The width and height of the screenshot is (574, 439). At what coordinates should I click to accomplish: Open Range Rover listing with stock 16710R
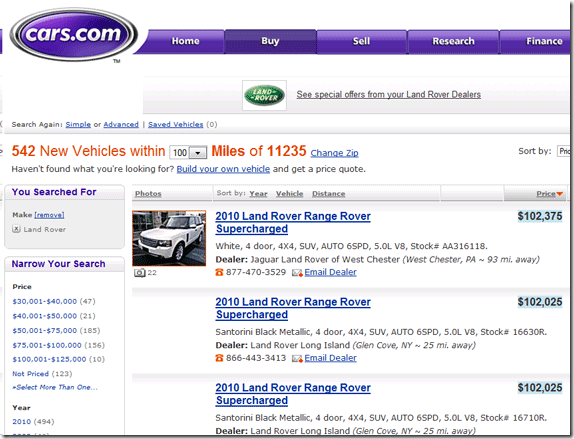[x=293, y=394]
